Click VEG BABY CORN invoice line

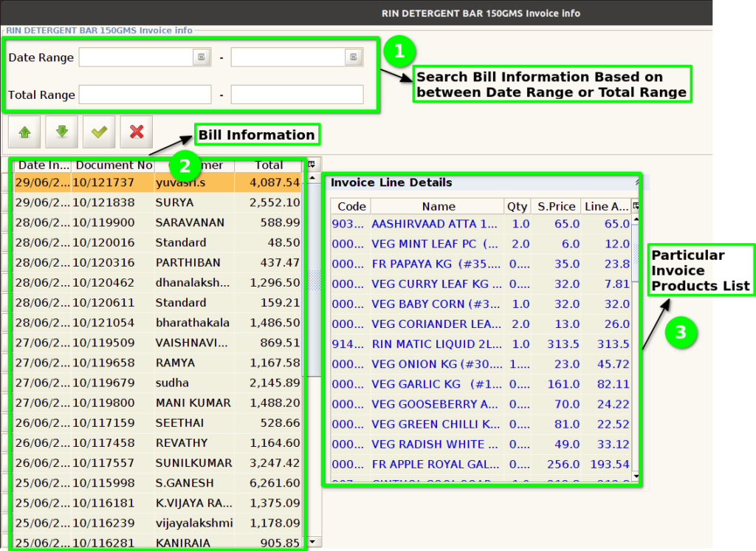tap(481, 304)
